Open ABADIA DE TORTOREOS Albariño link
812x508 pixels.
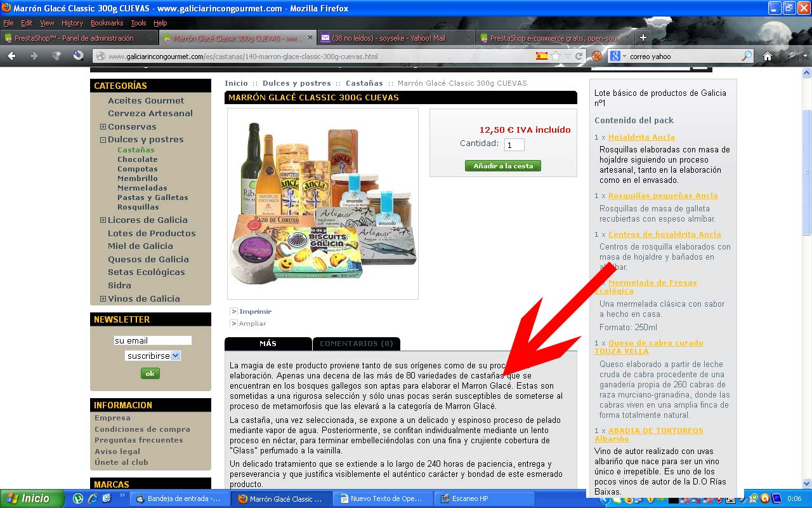[x=649, y=434]
